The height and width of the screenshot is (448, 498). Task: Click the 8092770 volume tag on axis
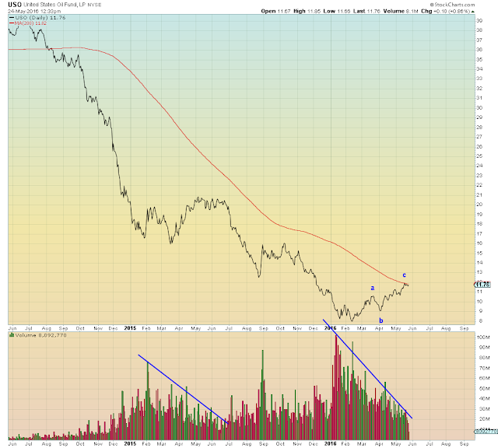(x=486, y=432)
